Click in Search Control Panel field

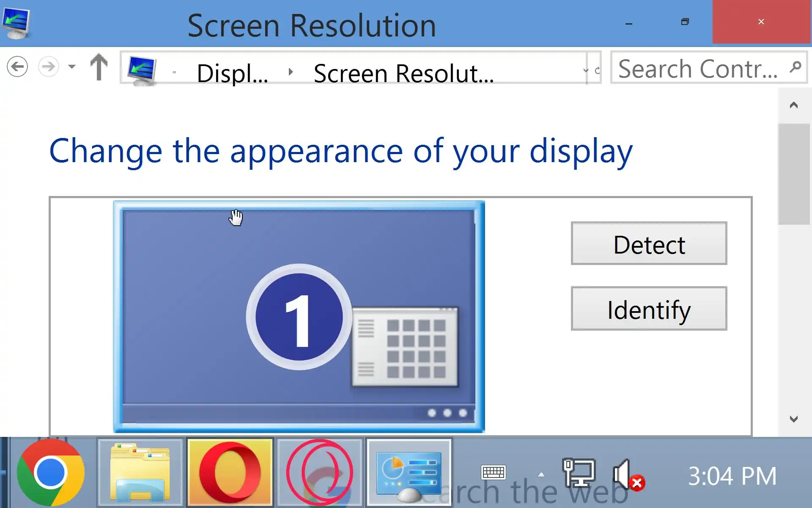click(x=698, y=69)
